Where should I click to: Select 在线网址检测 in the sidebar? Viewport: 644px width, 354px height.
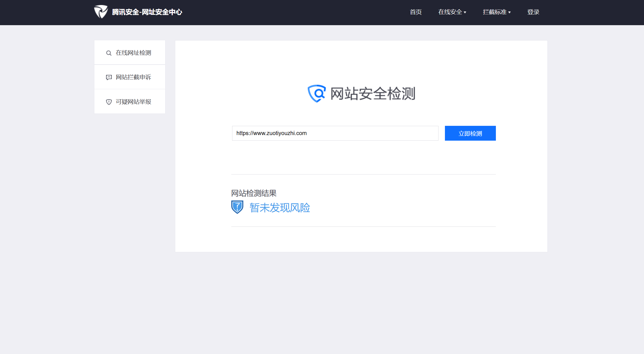tap(133, 53)
